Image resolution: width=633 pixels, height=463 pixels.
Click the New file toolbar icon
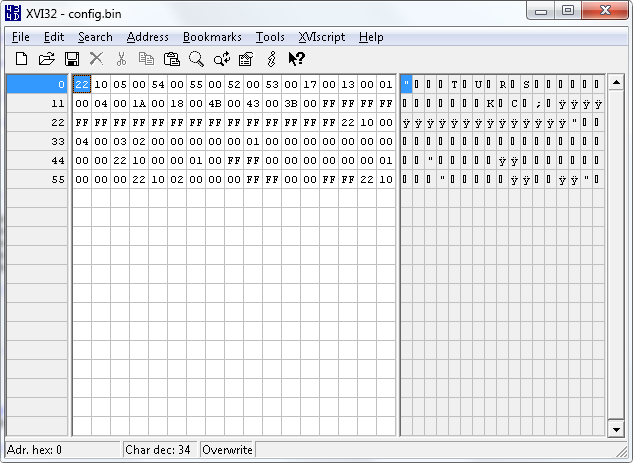21,59
